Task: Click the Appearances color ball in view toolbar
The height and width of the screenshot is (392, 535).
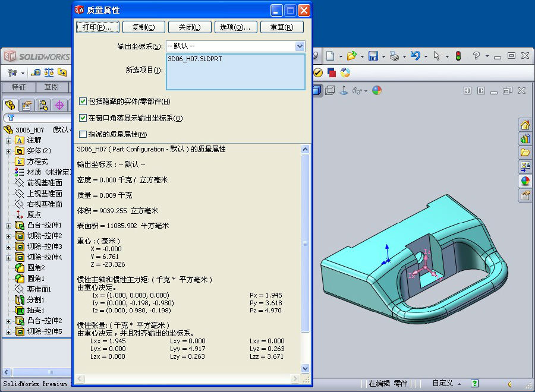Action: [x=376, y=90]
